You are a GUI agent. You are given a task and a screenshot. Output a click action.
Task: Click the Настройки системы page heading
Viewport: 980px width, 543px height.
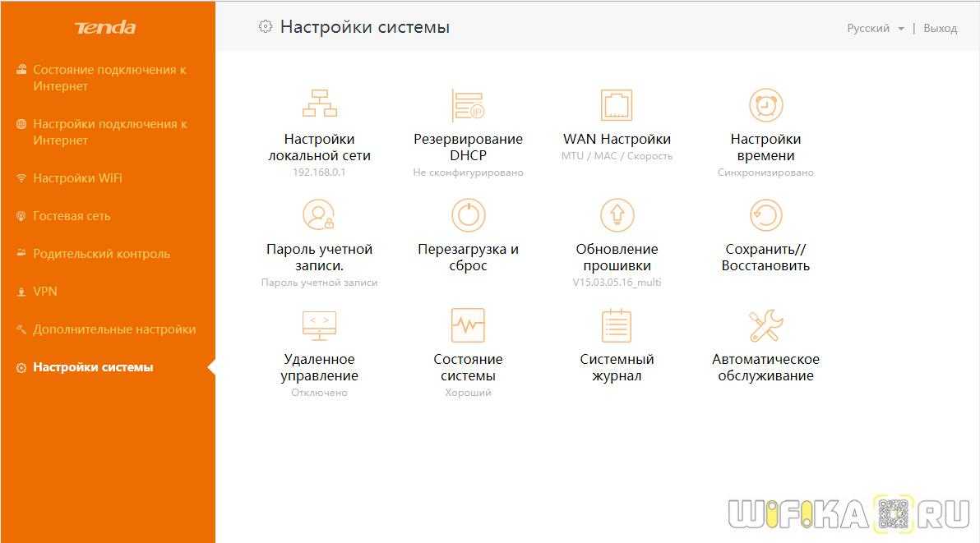point(365,27)
